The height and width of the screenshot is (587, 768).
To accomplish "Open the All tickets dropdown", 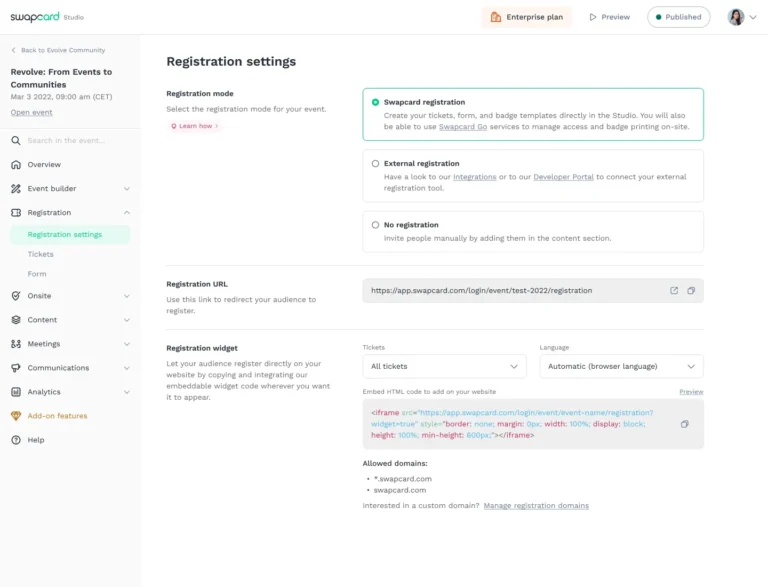I will pyautogui.click(x=444, y=367).
